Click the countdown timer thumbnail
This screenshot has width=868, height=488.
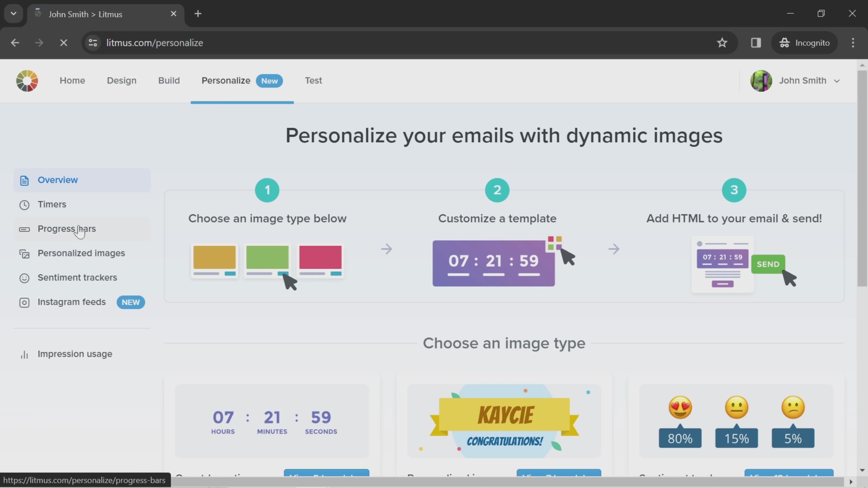click(x=272, y=421)
